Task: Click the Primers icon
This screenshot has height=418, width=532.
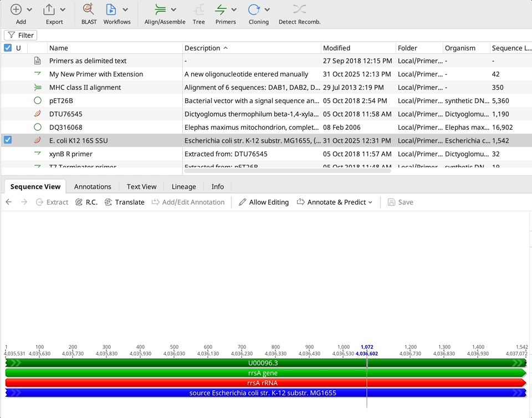Action: click(x=221, y=9)
